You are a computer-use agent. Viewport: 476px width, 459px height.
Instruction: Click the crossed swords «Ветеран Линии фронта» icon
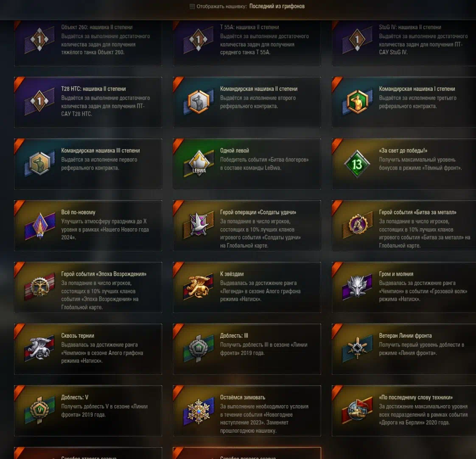point(357,348)
